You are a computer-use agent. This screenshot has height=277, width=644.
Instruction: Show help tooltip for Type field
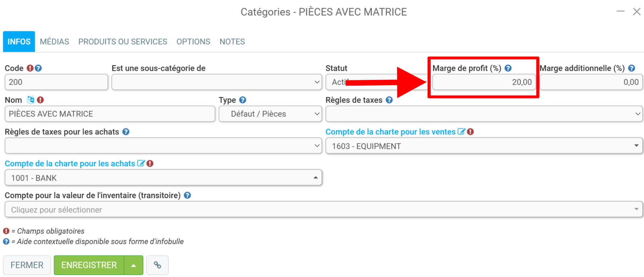pyautogui.click(x=243, y=100)
